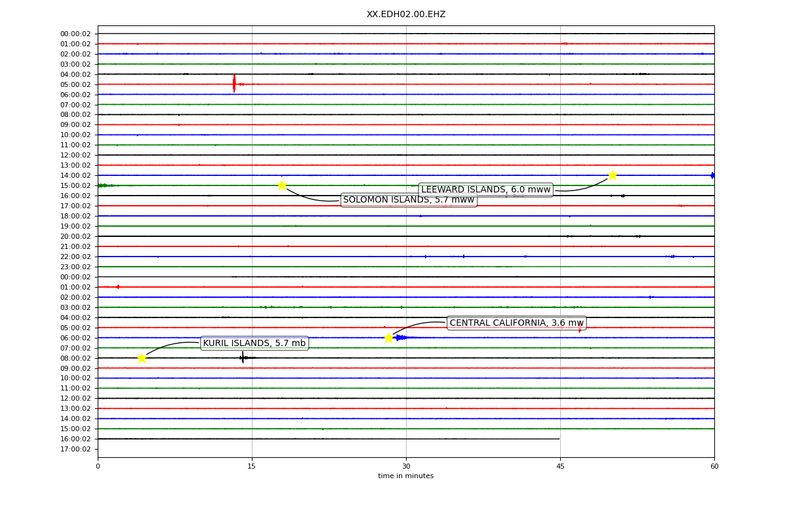
Task: Click the XX.EDH02.00.EHZ plot title
Action: tap(406, 14)
